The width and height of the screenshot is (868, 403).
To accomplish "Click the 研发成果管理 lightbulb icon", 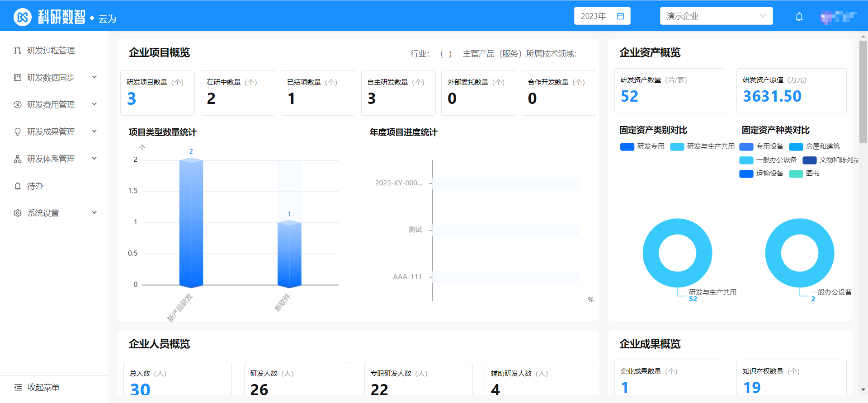I will click(18, 131).
